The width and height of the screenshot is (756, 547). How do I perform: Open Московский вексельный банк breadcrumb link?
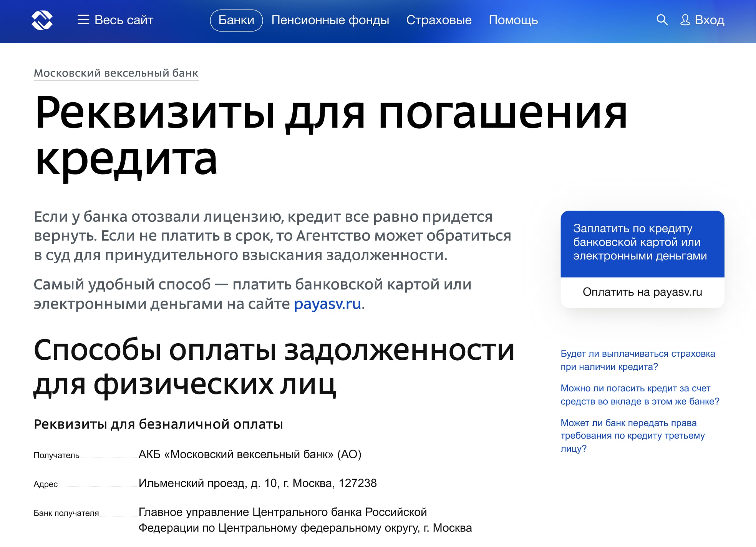click(116, 73)
